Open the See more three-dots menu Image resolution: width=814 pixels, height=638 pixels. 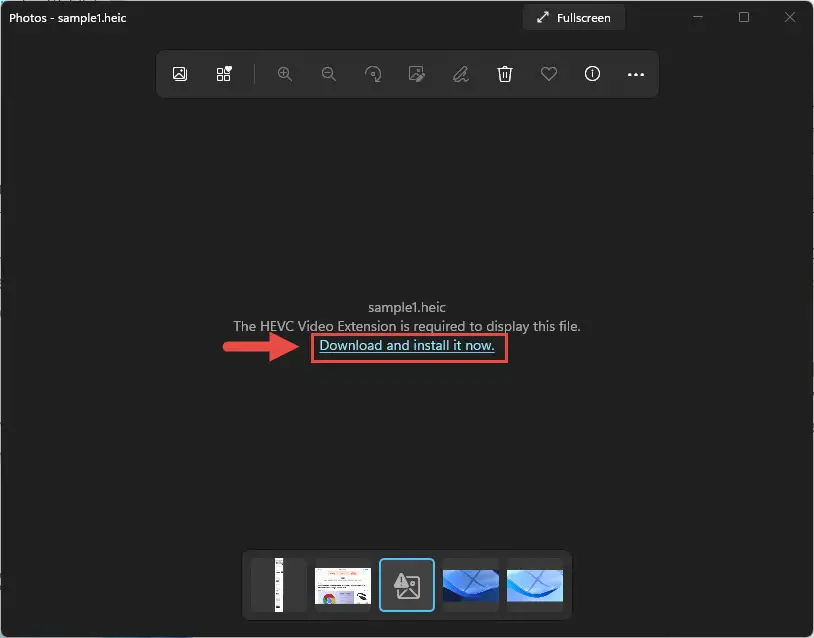tap(636, 74)
